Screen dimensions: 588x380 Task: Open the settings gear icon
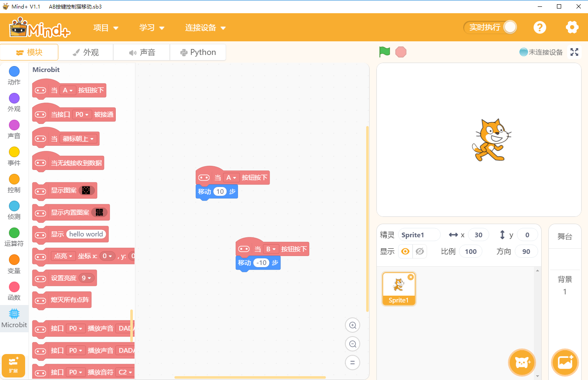pyautogui.click(x=572, y=28)
